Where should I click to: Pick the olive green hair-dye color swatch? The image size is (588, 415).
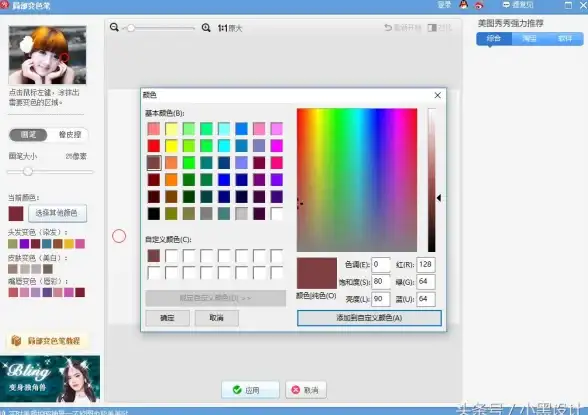click(13, 244)
